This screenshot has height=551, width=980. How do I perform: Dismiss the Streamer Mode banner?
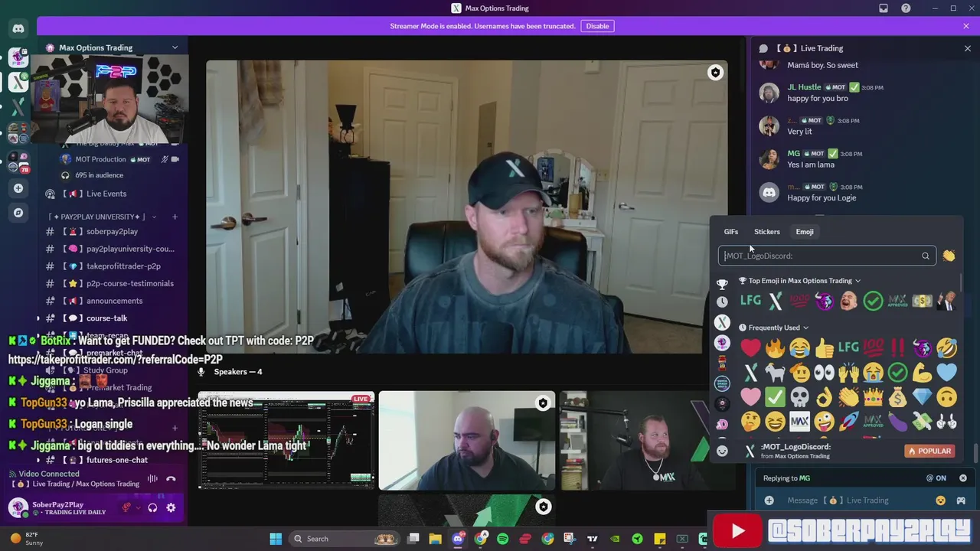click(966, 26)
